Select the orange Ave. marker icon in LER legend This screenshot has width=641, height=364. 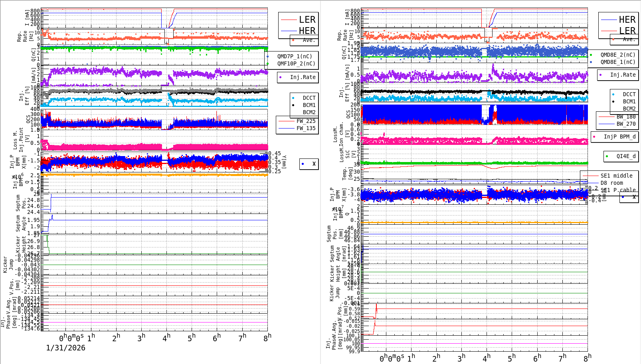(293, 40)
